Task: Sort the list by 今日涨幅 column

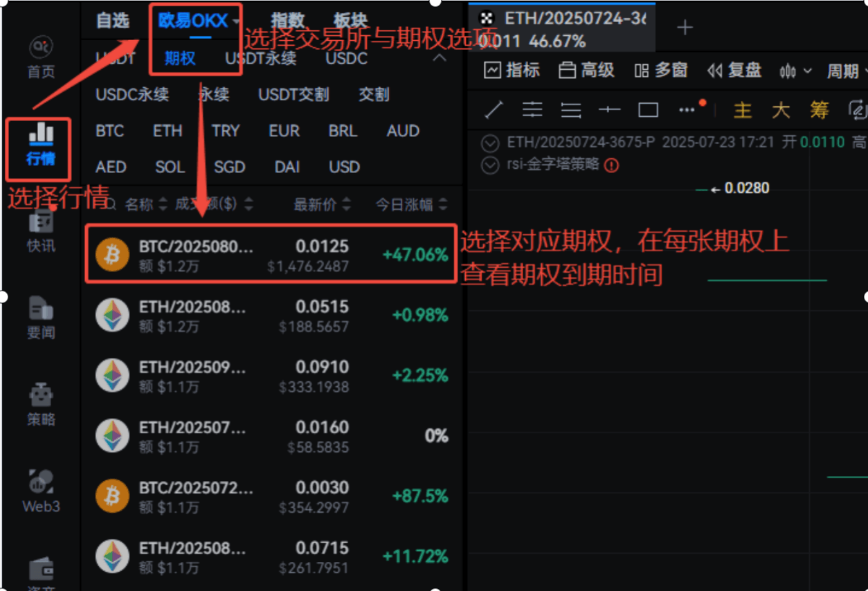Action: click(411, 204)
